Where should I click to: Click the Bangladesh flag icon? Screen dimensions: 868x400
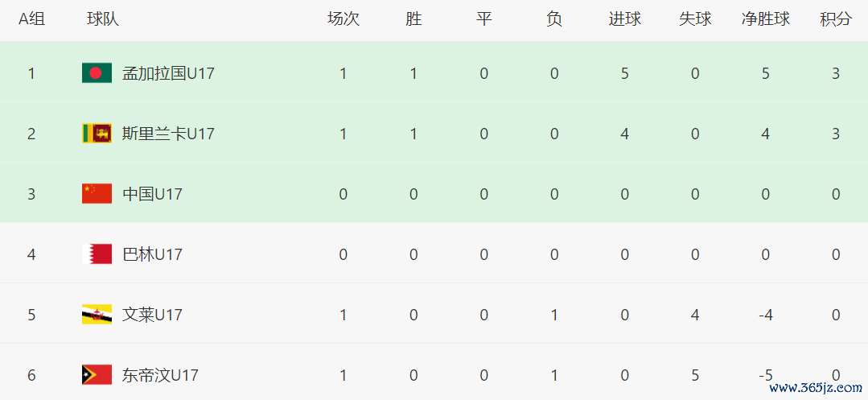coord(97,73)
